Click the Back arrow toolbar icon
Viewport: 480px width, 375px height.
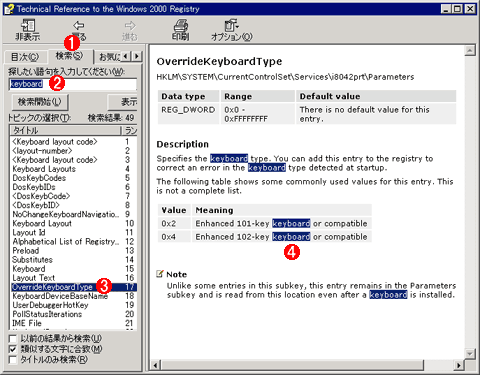pyautogui.click(x=79, y=30)
